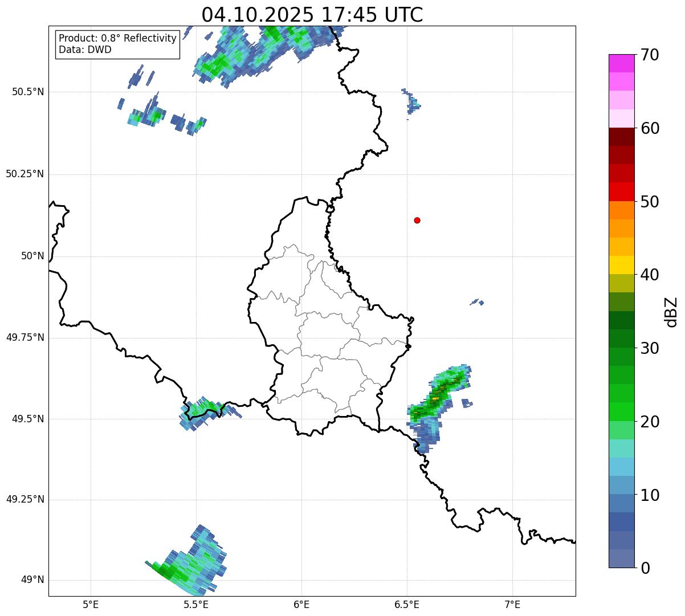Screen dimensions: 685x616
Task: Pick the dark maroon swatch just below 60
Action: pos(621,137)
